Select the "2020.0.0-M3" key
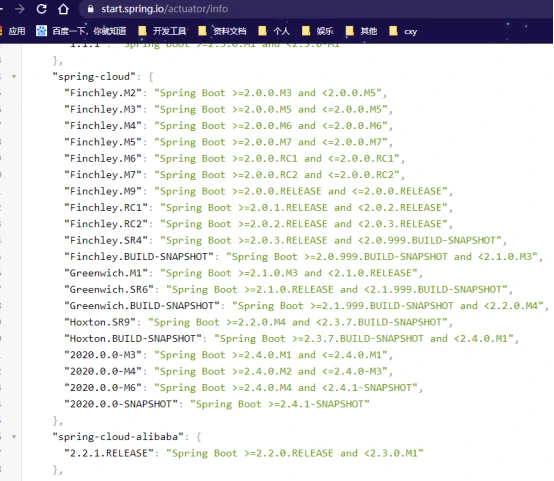The width and height of the screenshot is (554, 481). pyautogui.click(x=103, y=355)
